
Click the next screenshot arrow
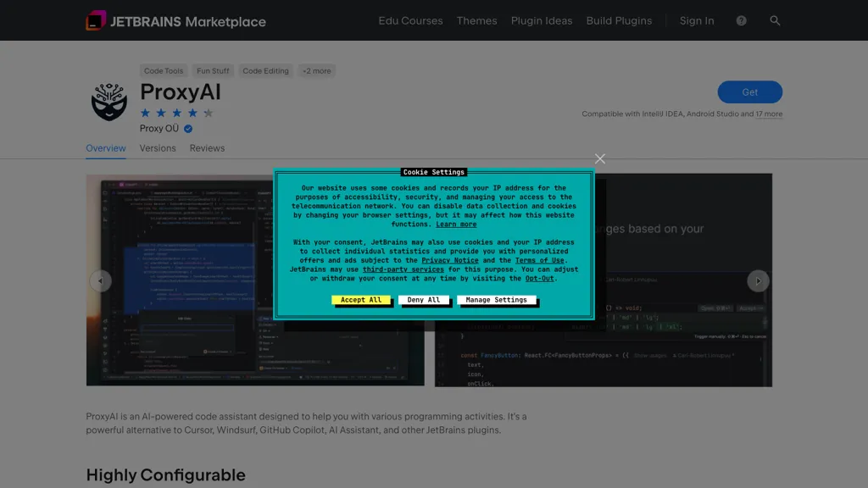[x=758, y=280]
